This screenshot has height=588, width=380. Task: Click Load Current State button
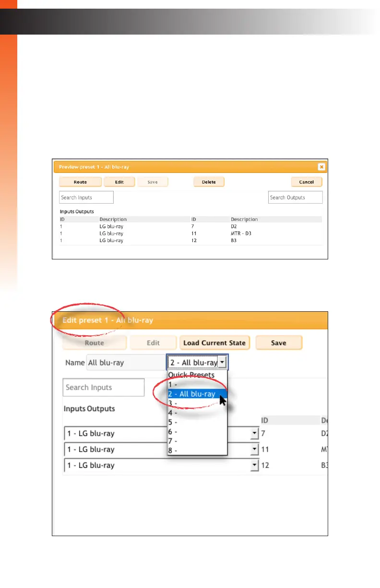click(x=214, y=343)
